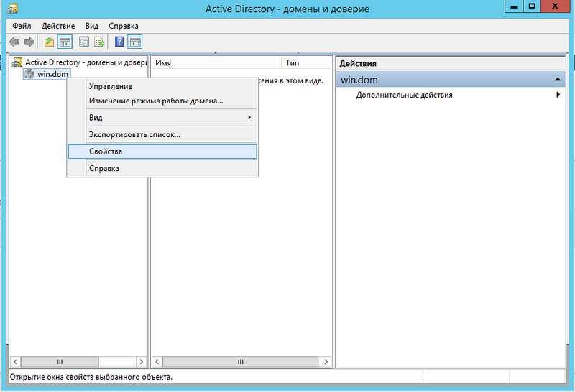The image size is (575, 392).
Task: Expand Дополнительные действия submenu arrow
Action: click(558, 95)
